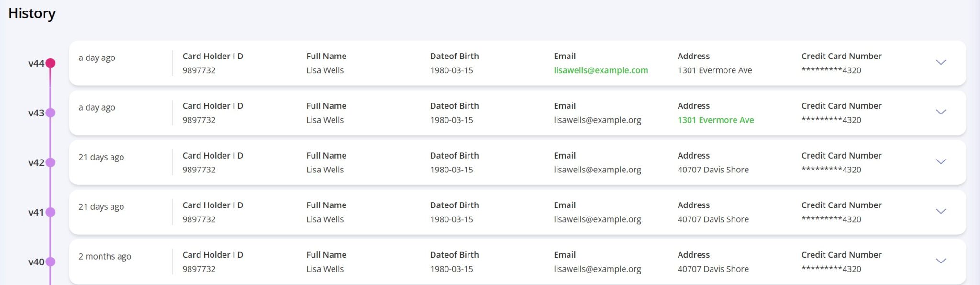
Task: Select the v40 timeline marker dot
Action: (x=50, y=262)
